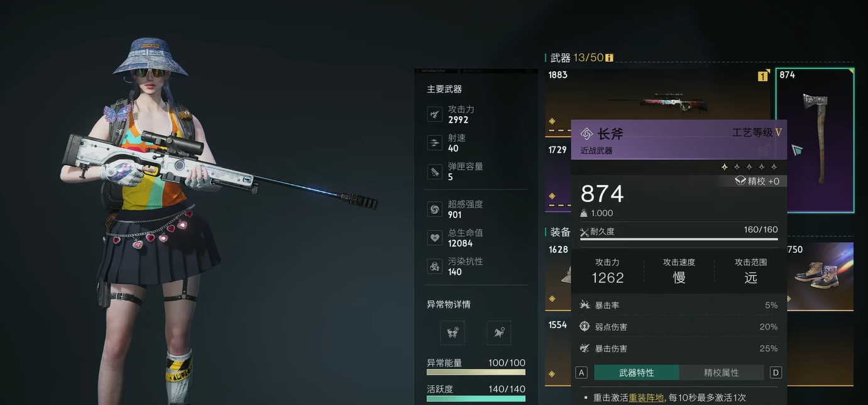This screenshot has width=868, height=405.
Task: Select the 874 long axe weapon slot
Action: click(815, 140)
